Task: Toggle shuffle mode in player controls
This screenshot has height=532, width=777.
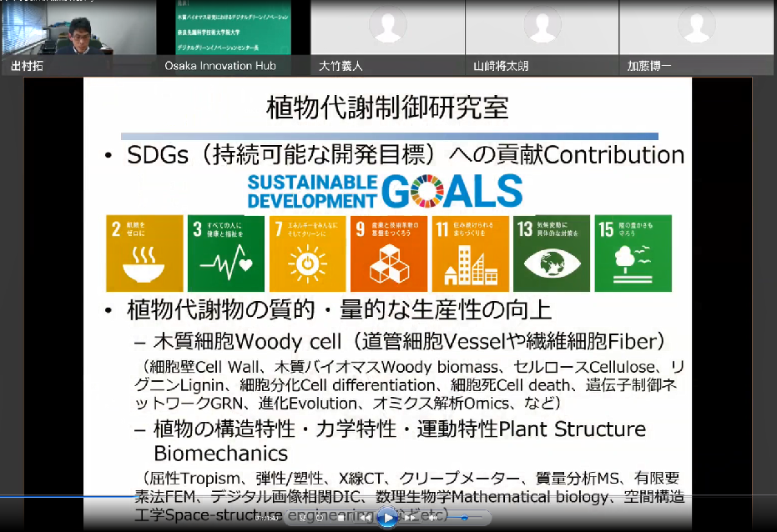Action: point(304,518)
